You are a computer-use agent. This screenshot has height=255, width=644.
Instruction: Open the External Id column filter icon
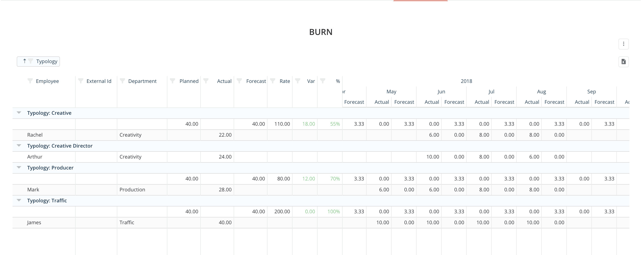81,81
